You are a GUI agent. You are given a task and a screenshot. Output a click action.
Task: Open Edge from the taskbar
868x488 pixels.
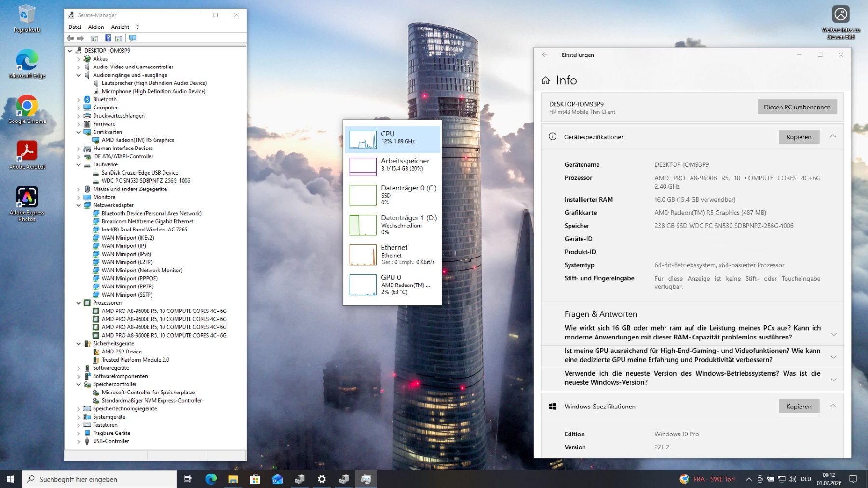pyautogui.click(x=211, y=479)
